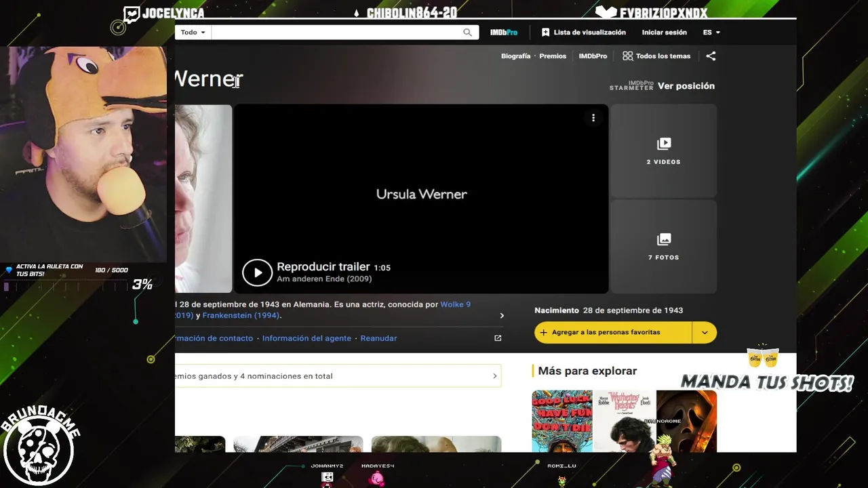Open the 2 Videos tile
Screen dimensions: 868x488
(x=663, y=150)
